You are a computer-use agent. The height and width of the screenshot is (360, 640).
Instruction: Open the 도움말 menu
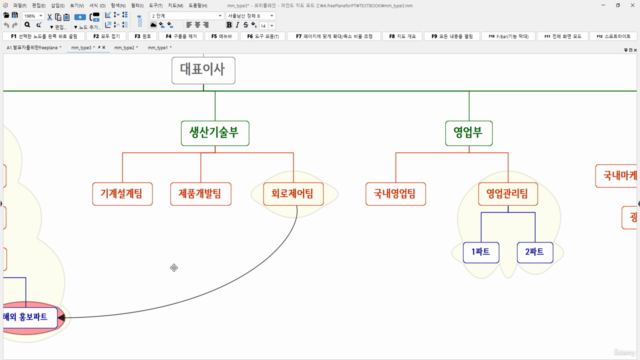click(x=198, y=6)
